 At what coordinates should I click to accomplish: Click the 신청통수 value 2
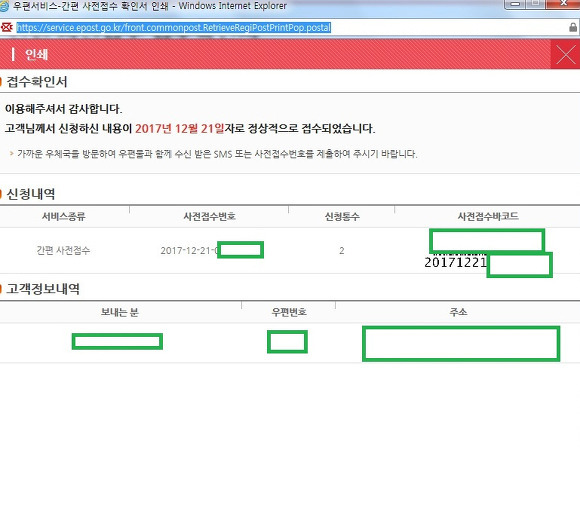[x=342, y=250]
